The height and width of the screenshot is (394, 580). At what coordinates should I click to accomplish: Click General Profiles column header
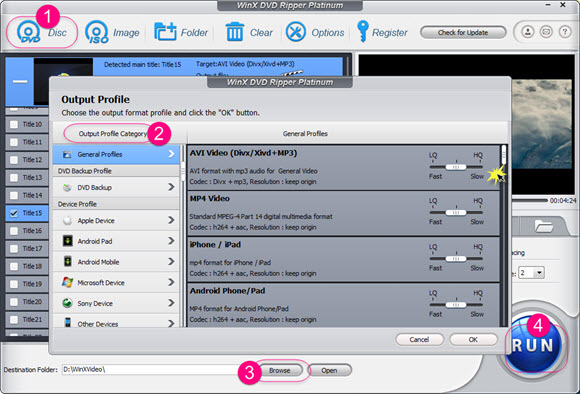305,134
